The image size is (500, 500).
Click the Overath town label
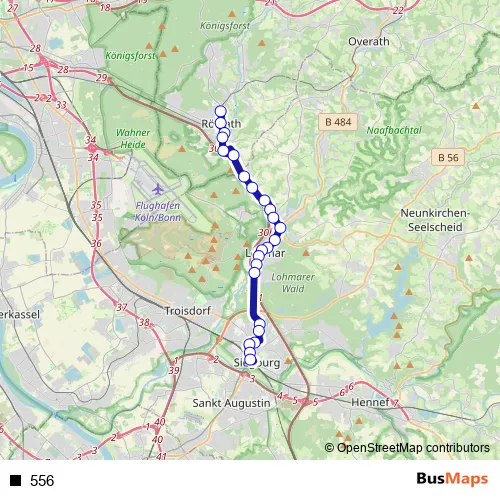pyautogui.click(x=369, y=42)
